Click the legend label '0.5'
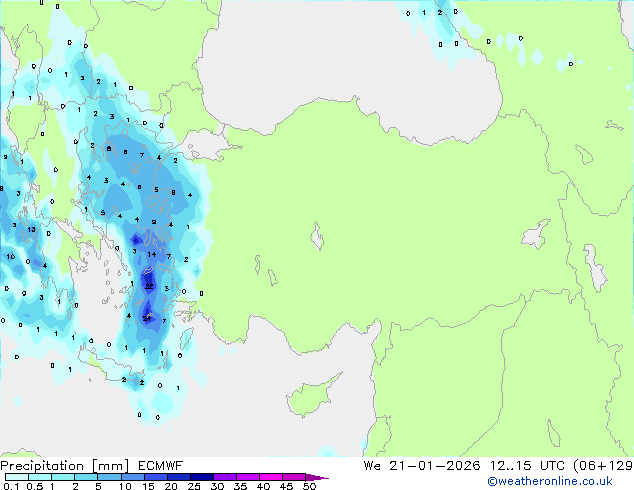This screenshot has height=490, width=634. [x=35, y=486]
